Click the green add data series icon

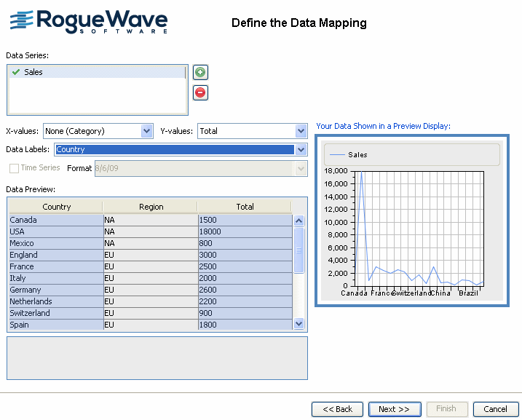pyautogui.click(x=200, y=72)
